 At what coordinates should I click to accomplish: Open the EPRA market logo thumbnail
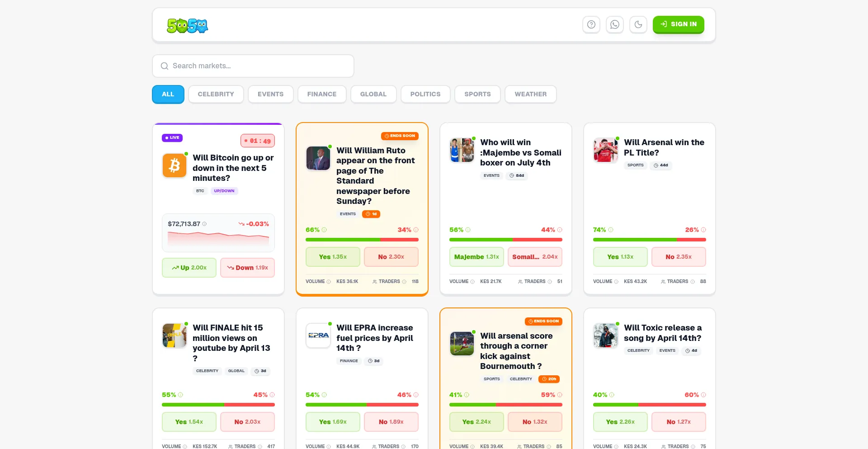tap(318, 336)
